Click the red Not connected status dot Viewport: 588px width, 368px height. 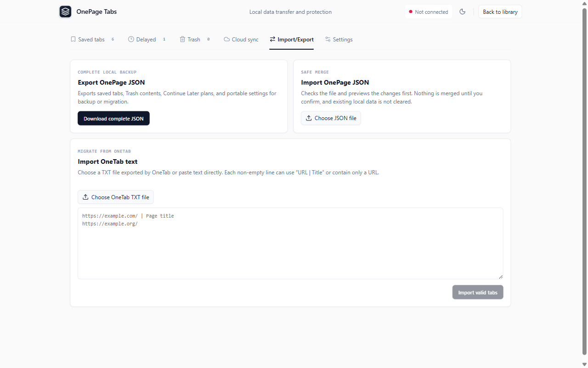click(411, 11)
